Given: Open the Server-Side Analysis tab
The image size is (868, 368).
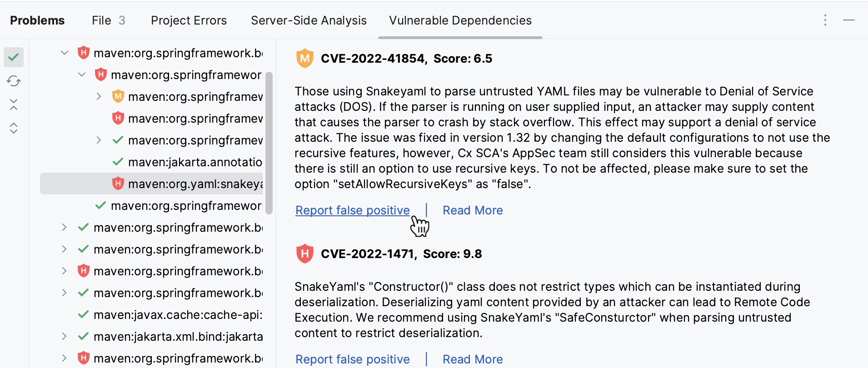Looking at the screenshot, I should coord(309,20).
